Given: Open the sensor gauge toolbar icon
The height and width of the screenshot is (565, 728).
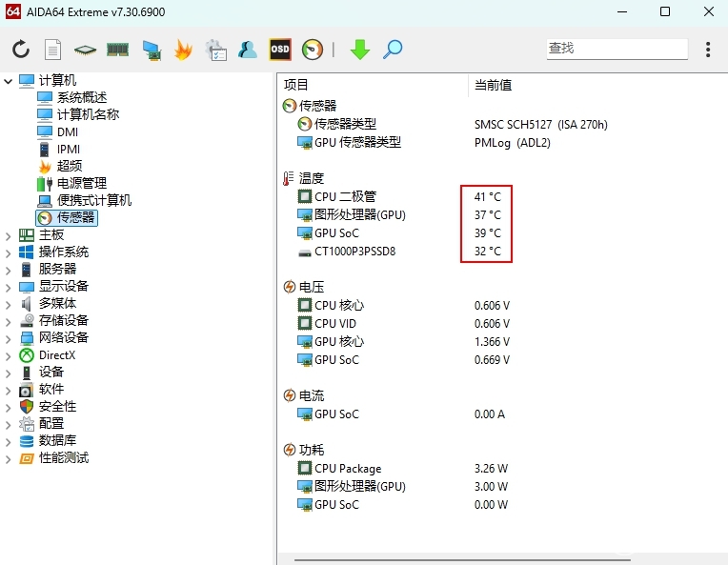Looking at the screenshot, I should [x=312, y=50].
